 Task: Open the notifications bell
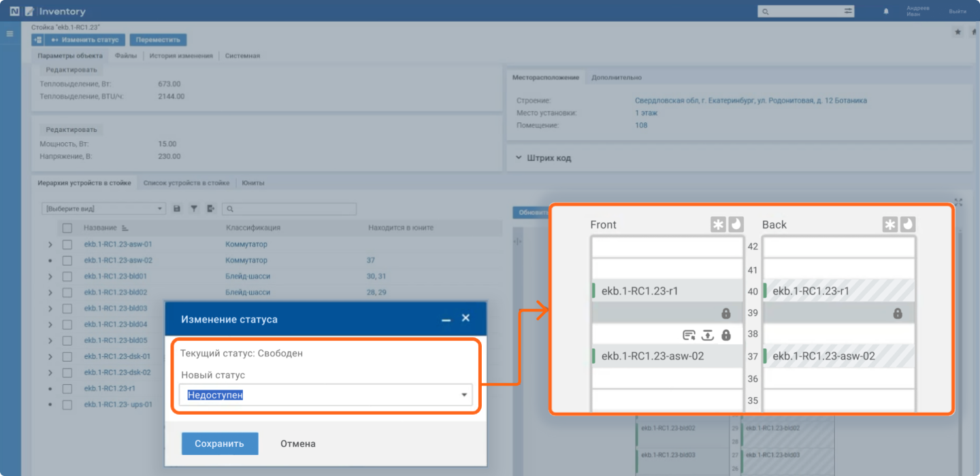click(885, 12)
